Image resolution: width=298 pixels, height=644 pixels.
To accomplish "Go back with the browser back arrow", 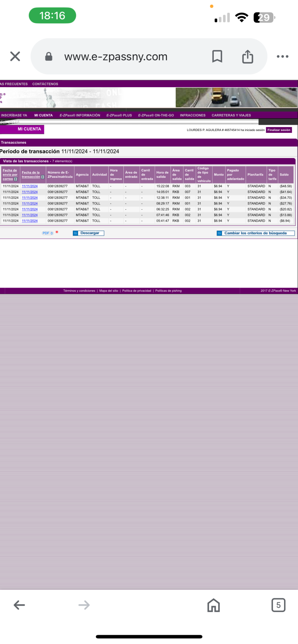I will [19, 605].
